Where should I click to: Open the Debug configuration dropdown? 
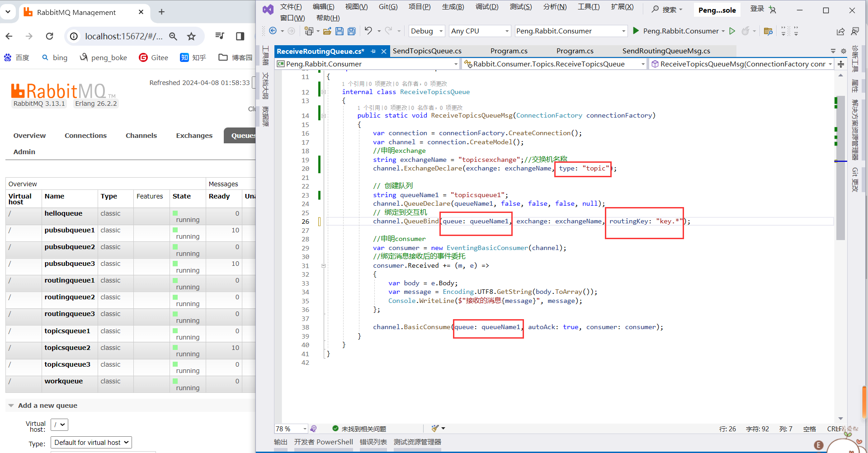(x=426, y=31)
